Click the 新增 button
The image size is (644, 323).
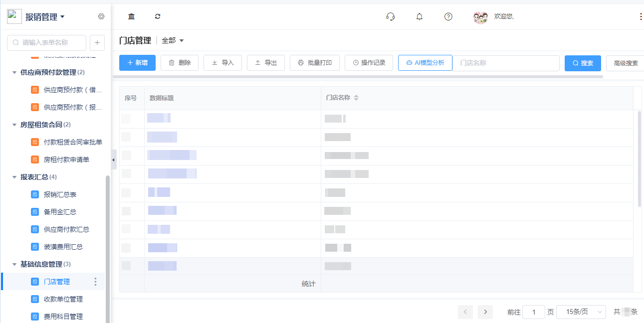[137, 63]
